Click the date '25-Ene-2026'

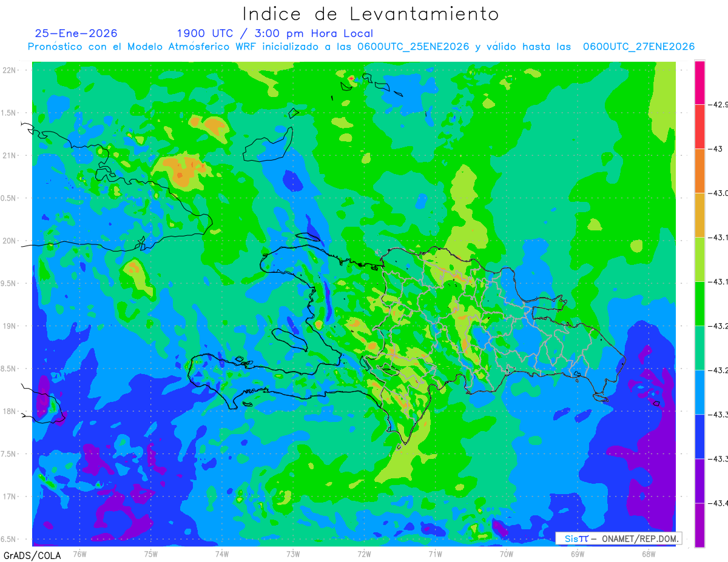(76, 33)
